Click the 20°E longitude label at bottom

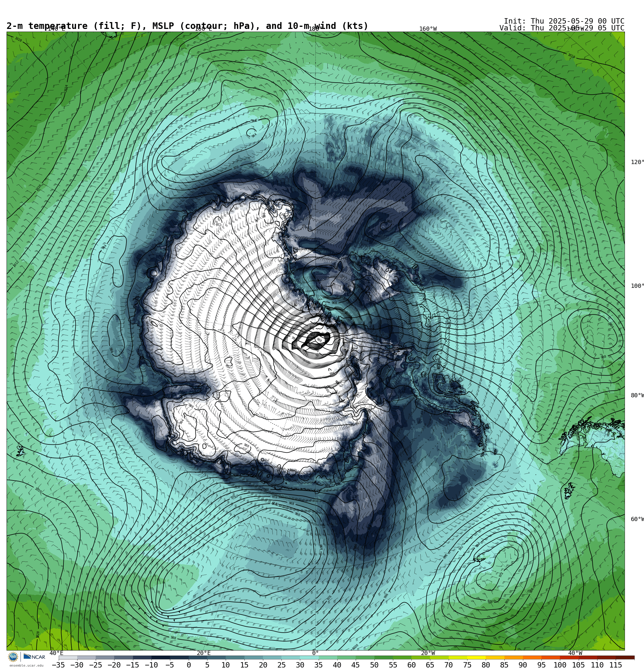click(x=203, y=653)
